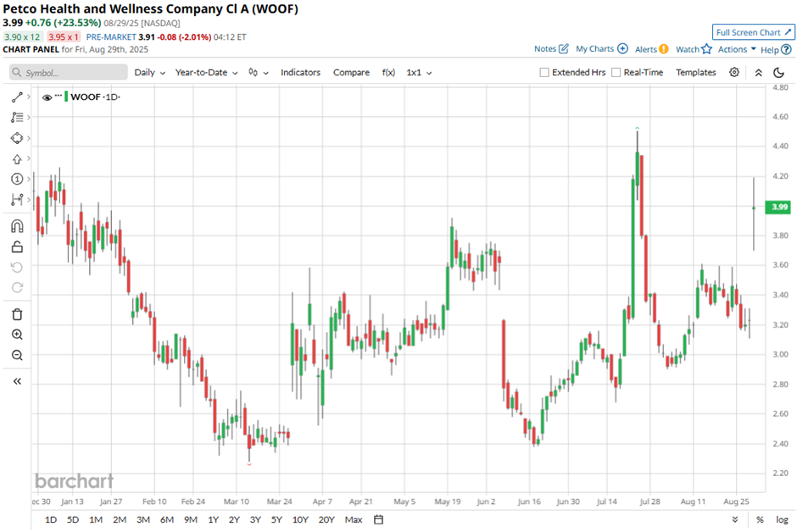This screenshot has width=797, height=532.
Task: Toggle log scale on the chart
Action: point(782,520)
